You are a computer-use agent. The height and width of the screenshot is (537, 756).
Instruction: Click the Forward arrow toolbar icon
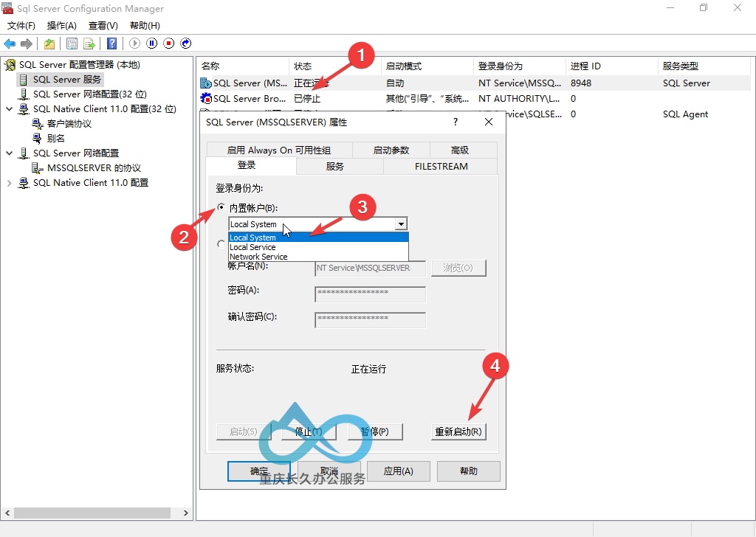pyautogui.click(x=27, y=44)
